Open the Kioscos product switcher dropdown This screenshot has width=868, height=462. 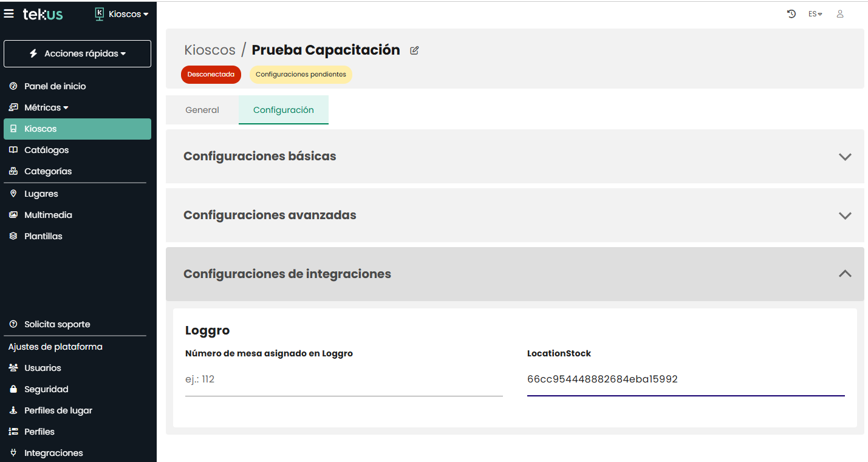tap(122, 14)
